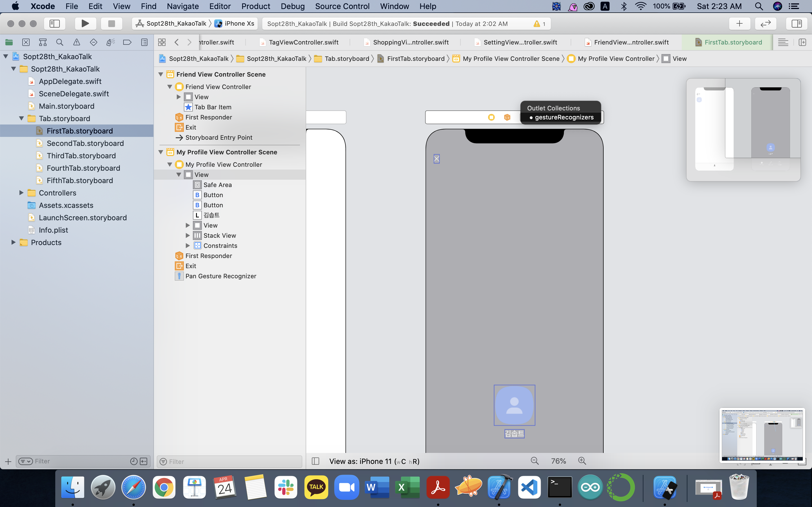Click the Stop button in toolbar
This screenshot has height=507, width=812.
[x=111, y=23]
